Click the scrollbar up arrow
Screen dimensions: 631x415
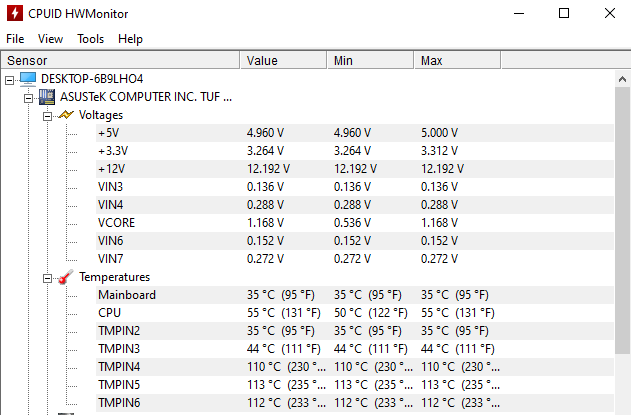coord(623,79)
